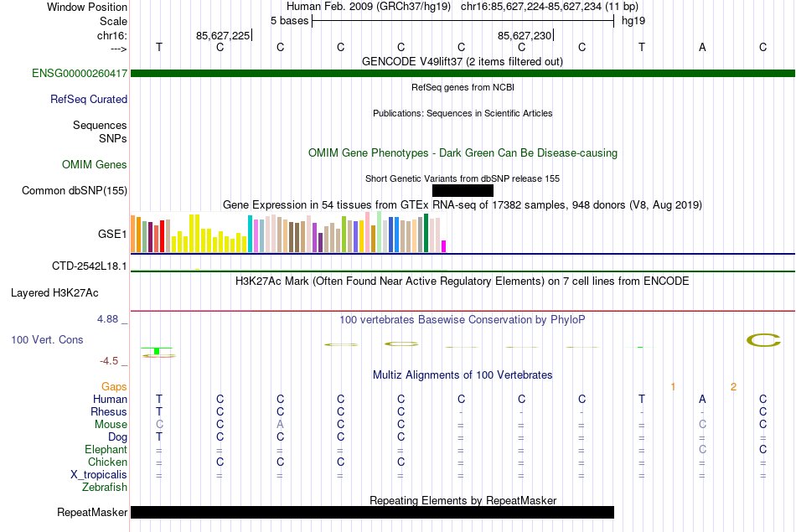Select the RepeatMasker track label
This screenshot has height=532, width=796.
pos(92,512)
